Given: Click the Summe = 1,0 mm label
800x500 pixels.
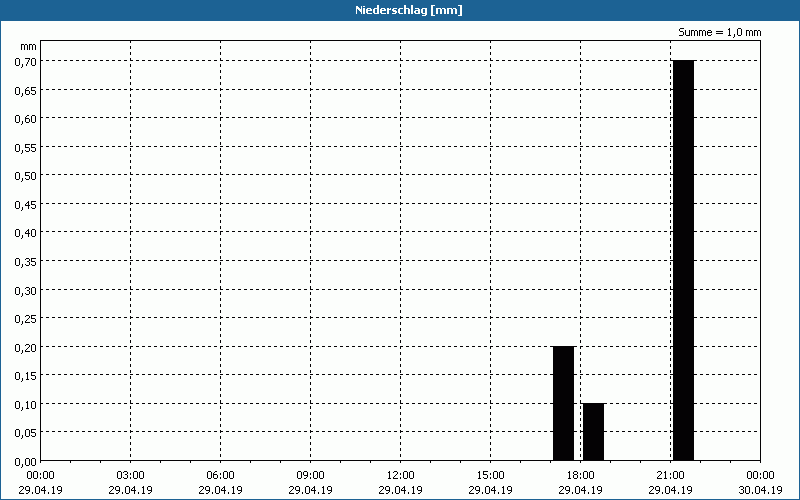Looking at the screenshot, I should [x=719, y=32].
